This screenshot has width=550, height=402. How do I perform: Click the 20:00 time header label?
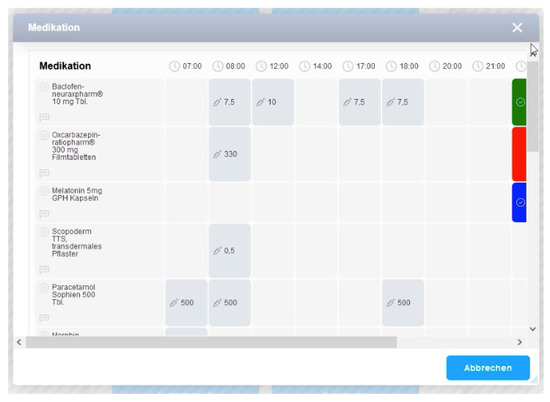click(x=452, y=66)
